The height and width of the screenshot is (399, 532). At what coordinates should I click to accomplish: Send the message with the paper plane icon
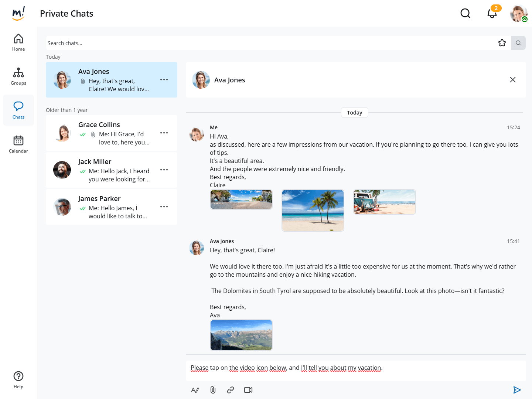[x=517, y=390]
